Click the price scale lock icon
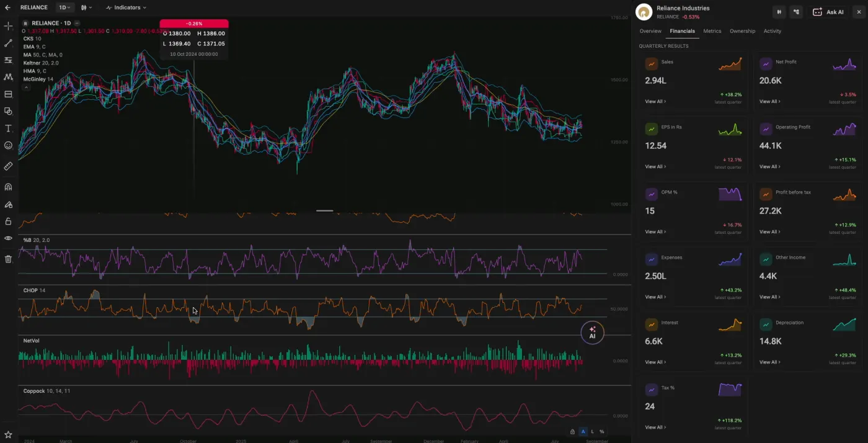 [x=572, y=431]
